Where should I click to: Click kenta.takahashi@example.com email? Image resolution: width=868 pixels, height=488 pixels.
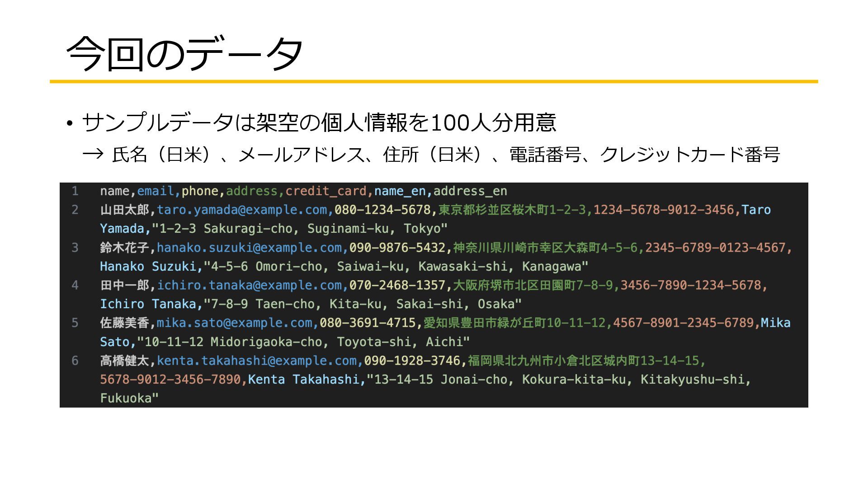click(x=257, y=361)
